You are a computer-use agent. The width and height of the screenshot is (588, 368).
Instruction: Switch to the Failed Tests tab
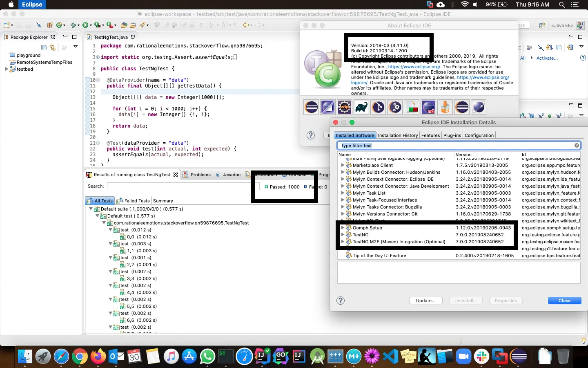[x=133, y=201]
